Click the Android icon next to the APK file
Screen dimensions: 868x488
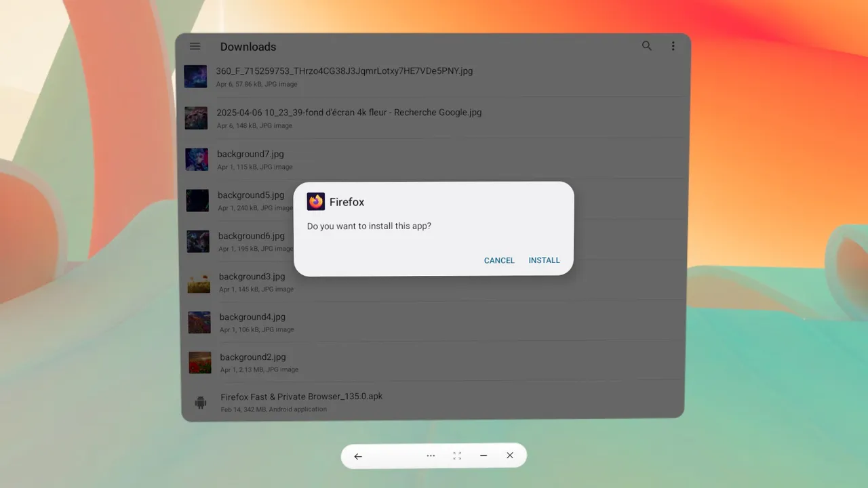(199, 402)
